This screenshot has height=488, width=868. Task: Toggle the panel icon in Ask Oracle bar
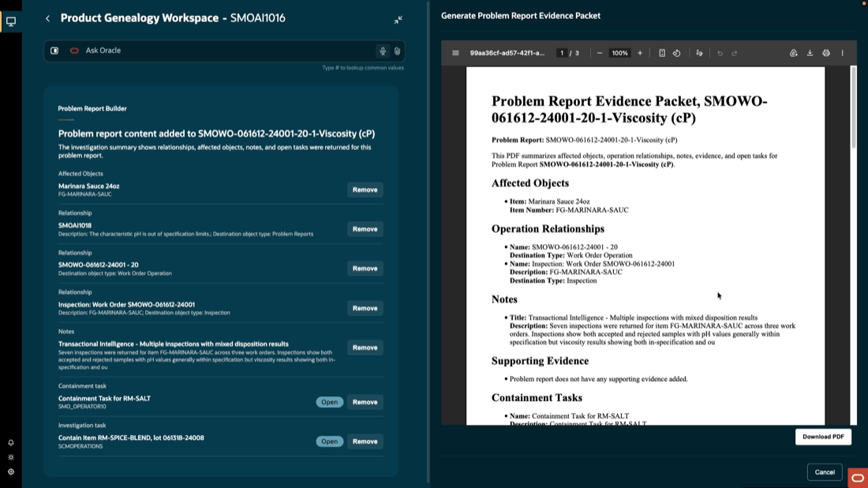click(54, 51)
